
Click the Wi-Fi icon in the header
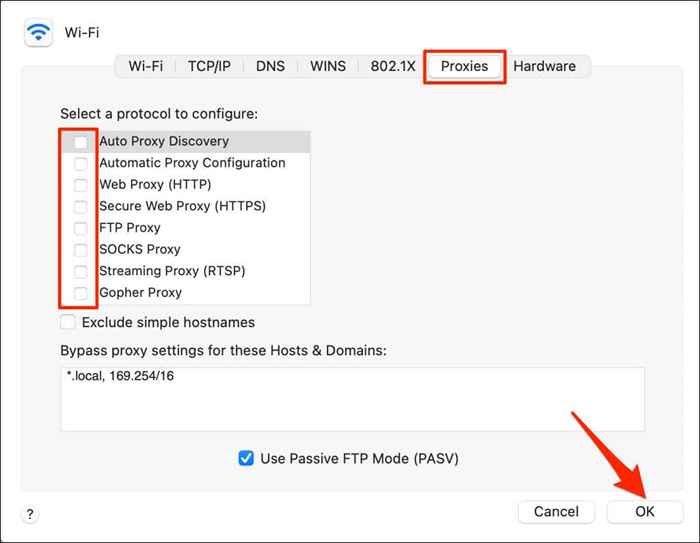[39, 32]
